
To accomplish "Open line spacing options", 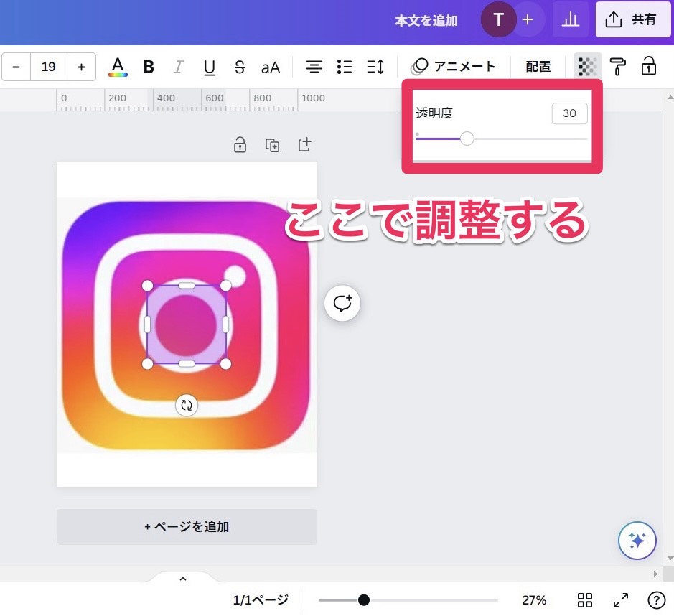I will pos(375,67).
